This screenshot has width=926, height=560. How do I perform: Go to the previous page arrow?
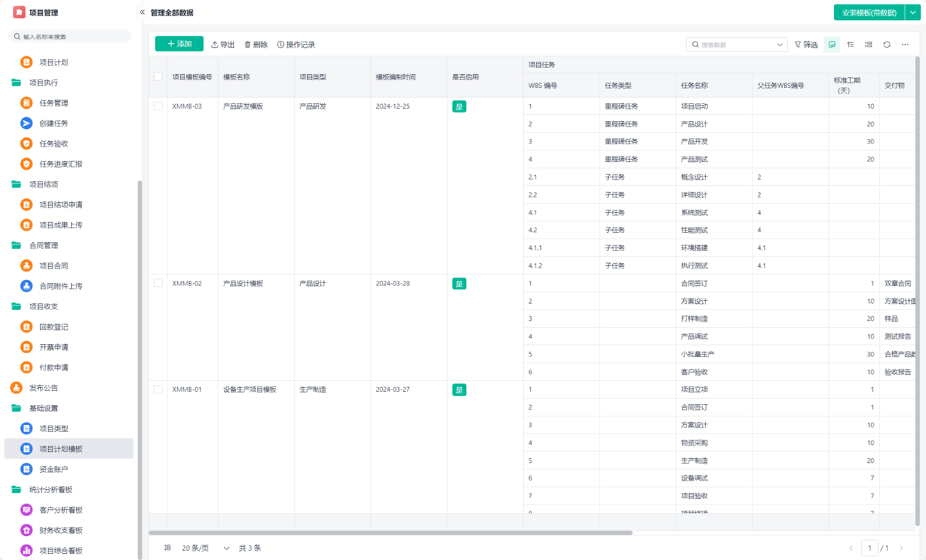(851, 548)
